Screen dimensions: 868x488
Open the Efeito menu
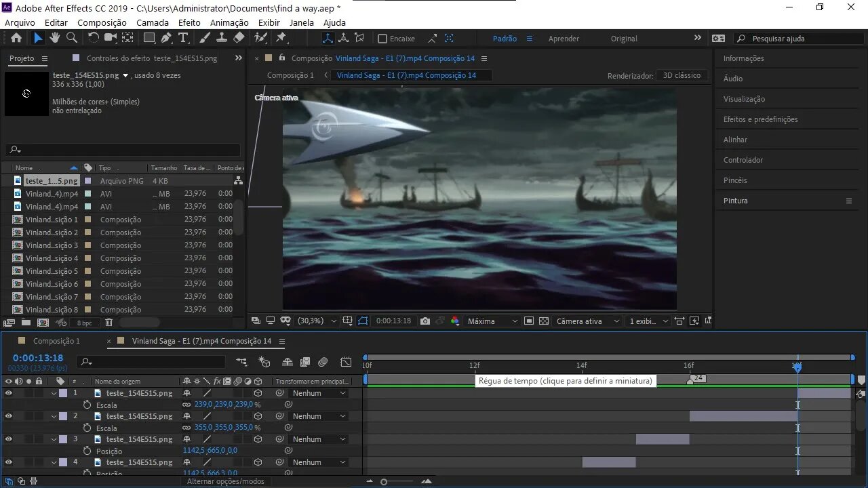[x=189, y=22]
